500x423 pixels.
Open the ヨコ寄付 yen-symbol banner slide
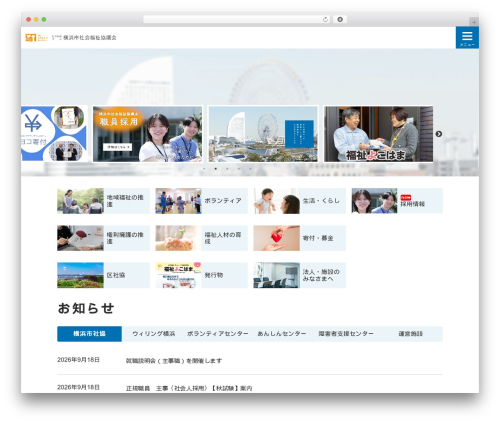tap(54, 134)
